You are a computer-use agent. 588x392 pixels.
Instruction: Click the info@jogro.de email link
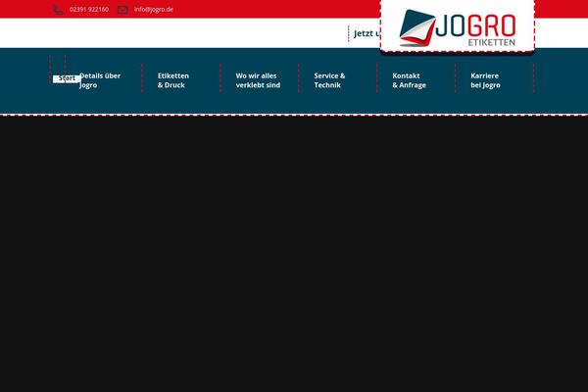click(x=154, y=10)
